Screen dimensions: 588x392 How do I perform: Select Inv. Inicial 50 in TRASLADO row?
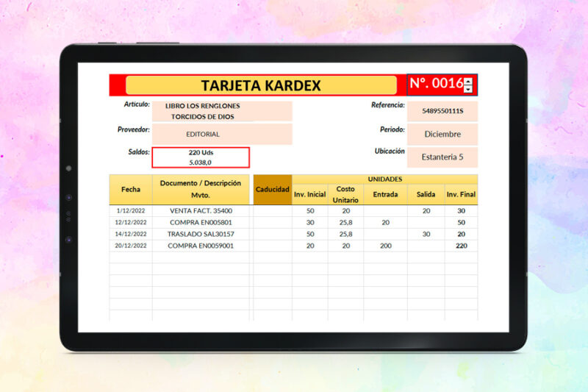[310, 234]
